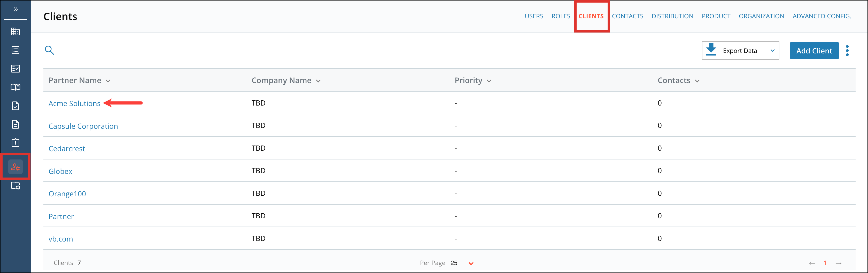Sort by Priority column
868x273 pixels.
tap(473, 81)
